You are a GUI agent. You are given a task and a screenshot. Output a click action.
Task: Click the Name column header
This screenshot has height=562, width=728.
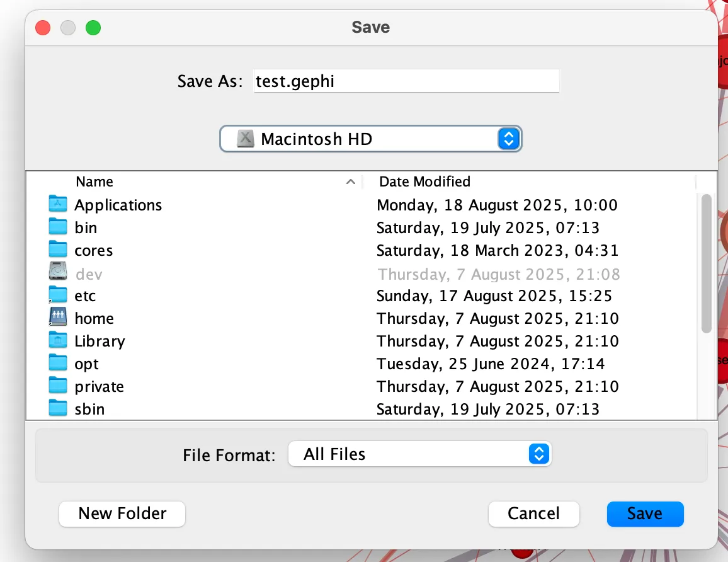94,181
